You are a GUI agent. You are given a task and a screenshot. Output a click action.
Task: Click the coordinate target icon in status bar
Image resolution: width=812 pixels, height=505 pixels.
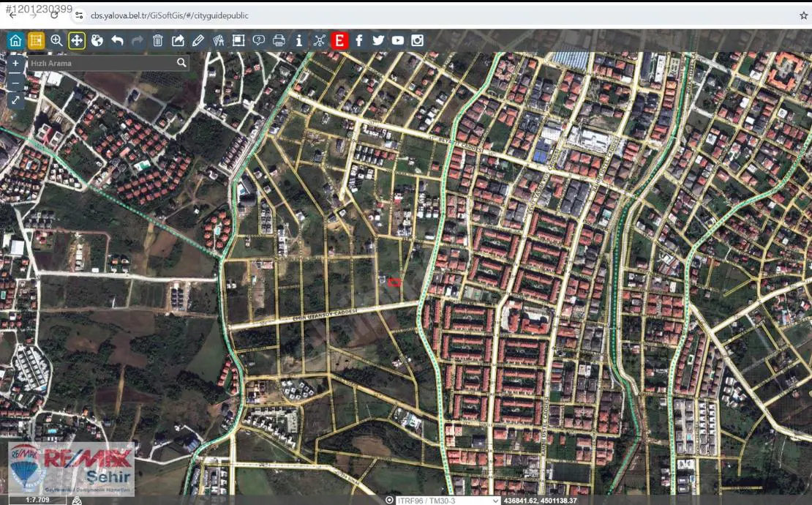[x=389, y=501]
